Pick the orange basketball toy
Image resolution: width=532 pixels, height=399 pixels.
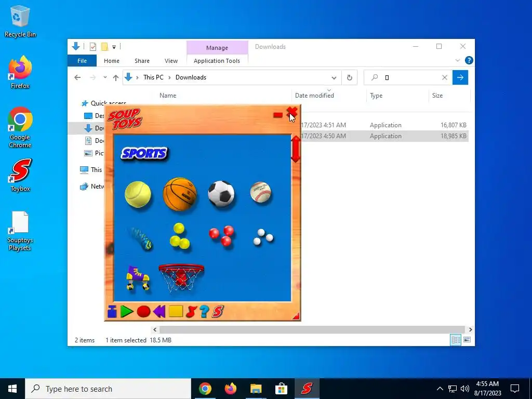(180, 194)
